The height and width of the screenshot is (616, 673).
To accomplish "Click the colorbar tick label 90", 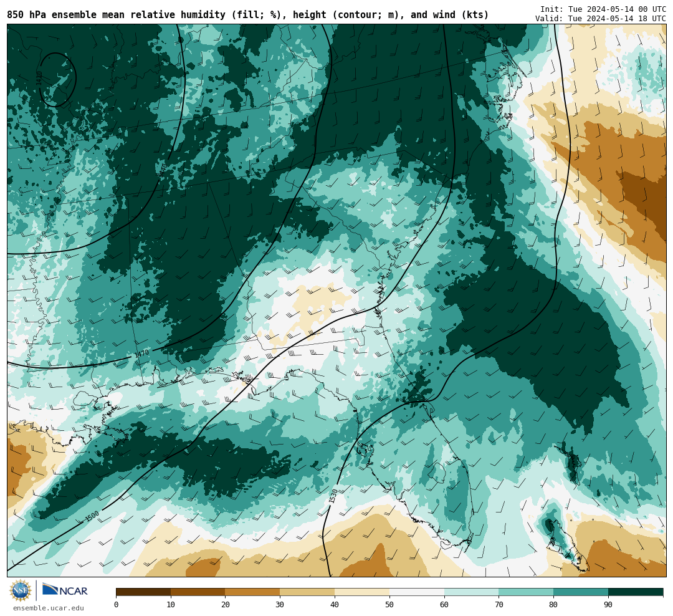I will point(608,605).
